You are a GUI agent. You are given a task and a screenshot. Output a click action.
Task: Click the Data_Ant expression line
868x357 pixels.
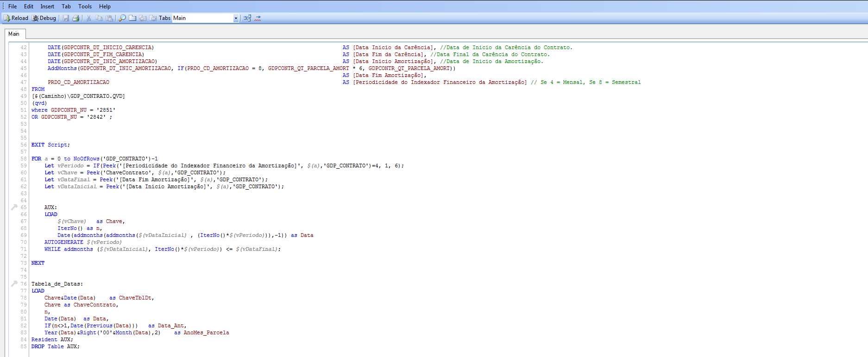pyautogui.click(x=115, y=325)
